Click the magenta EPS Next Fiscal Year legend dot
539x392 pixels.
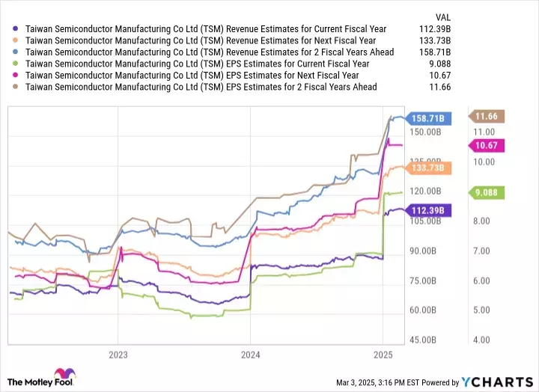click(15, 76)
